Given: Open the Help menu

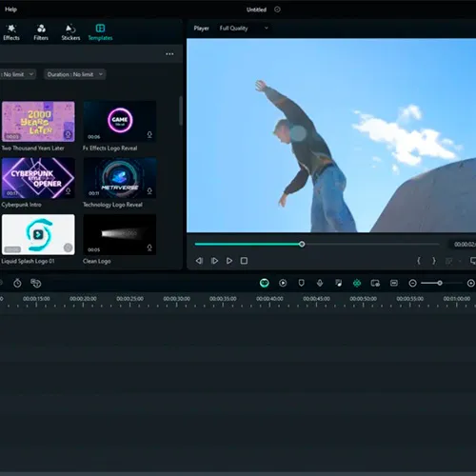Looking at the screenshot, I should 10,10.
